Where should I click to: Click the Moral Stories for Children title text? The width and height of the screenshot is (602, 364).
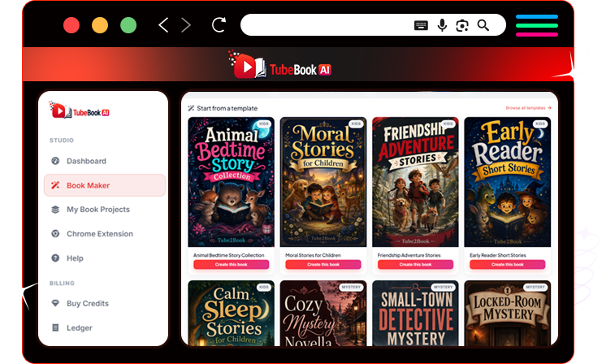[313, 255]
